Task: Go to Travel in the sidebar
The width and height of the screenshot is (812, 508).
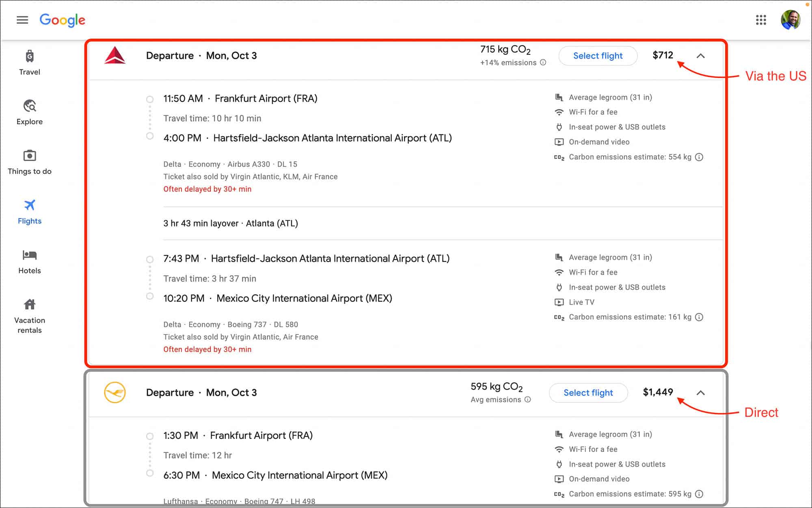Action: point(30,63)
